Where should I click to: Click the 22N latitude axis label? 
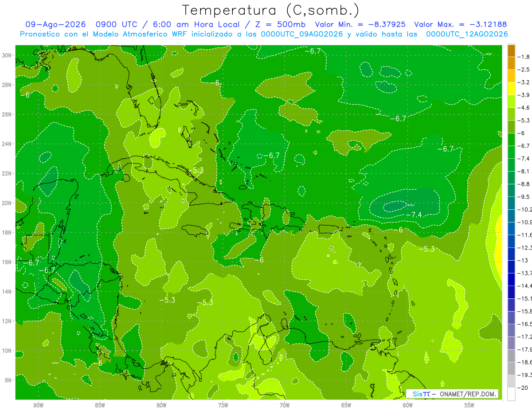[x=8, y=173]
